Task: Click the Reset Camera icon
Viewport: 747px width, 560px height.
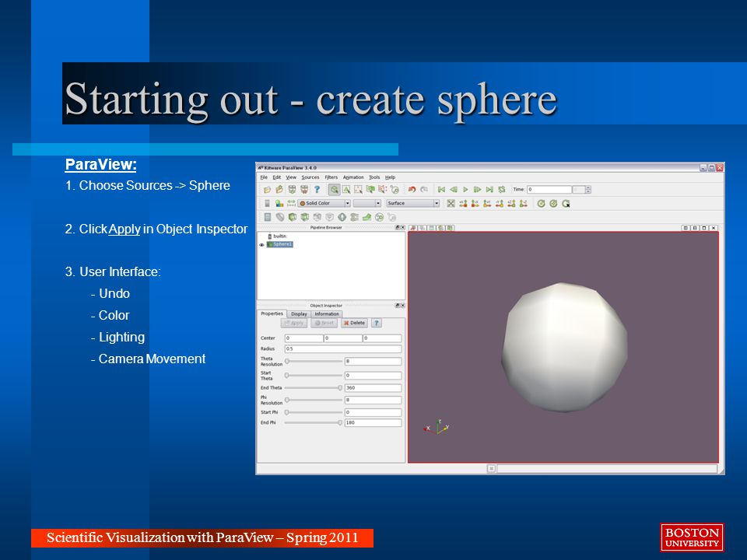Action: (451, 203)
